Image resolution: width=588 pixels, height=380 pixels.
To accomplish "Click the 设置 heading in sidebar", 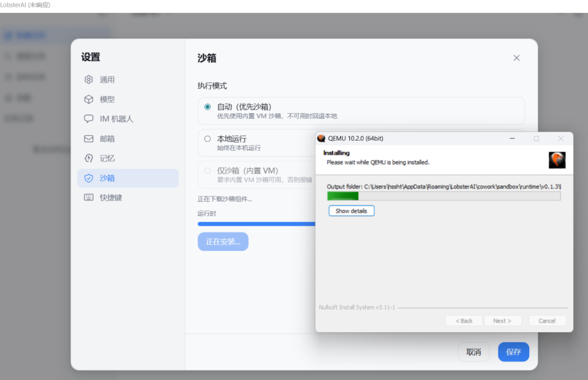I will point(91,57).
